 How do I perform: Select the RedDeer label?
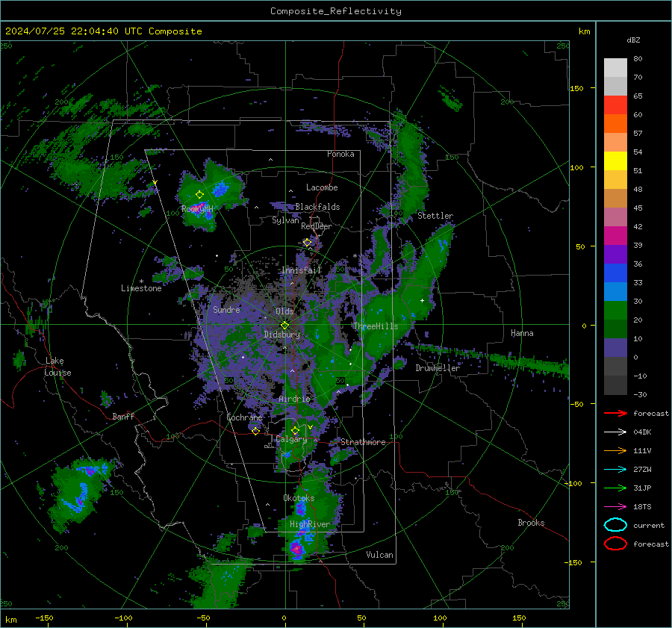tap(317, 226)
